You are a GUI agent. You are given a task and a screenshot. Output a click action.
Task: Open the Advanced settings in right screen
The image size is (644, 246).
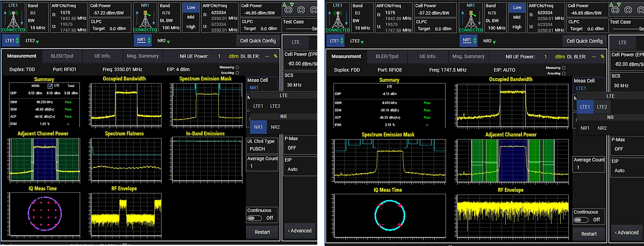(626, 233)
